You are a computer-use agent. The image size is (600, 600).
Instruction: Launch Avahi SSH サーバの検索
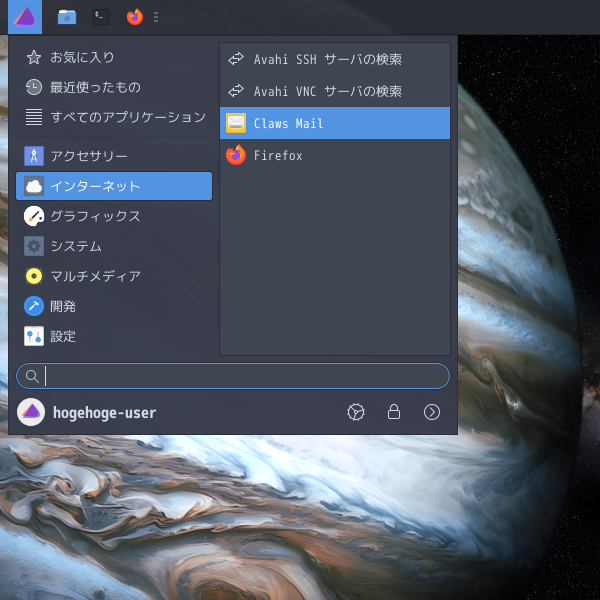tap(335, 59)
